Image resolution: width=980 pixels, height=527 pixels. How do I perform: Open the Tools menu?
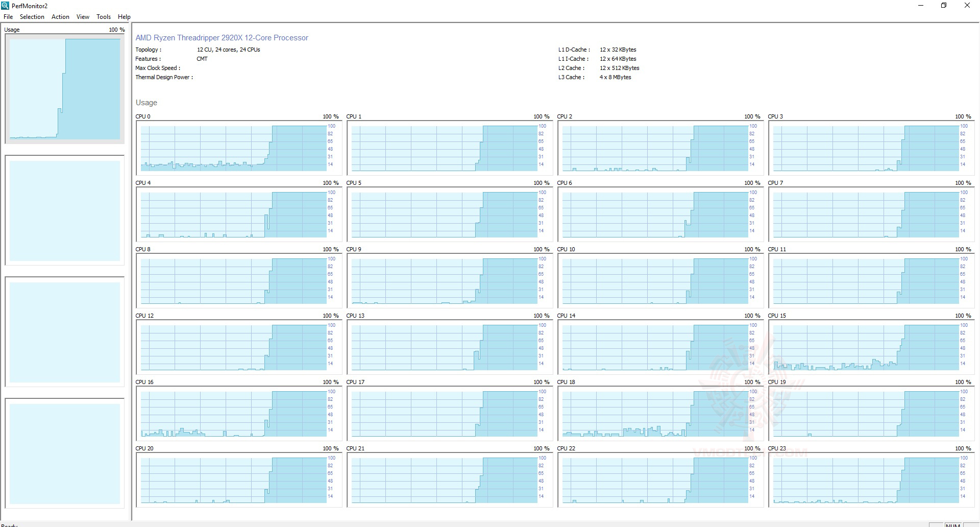tap(104, 17)
